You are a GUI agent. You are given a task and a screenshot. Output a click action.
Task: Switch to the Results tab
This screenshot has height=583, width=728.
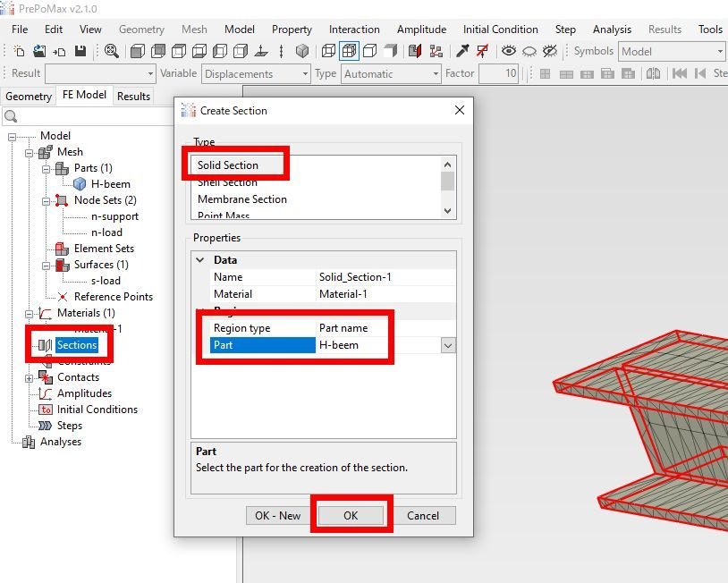tap(134, 96)
